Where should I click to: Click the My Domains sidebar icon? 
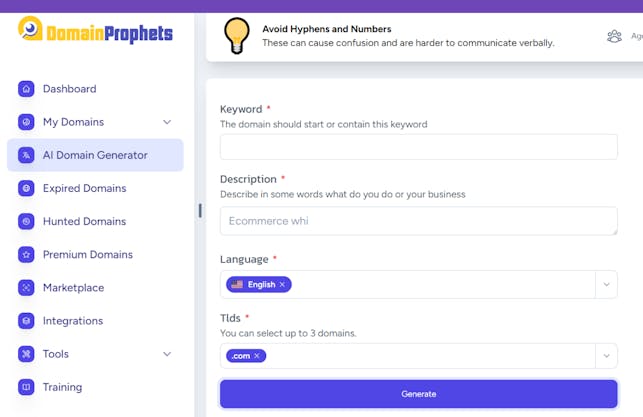pyautogui.click(x=26, y=122)
